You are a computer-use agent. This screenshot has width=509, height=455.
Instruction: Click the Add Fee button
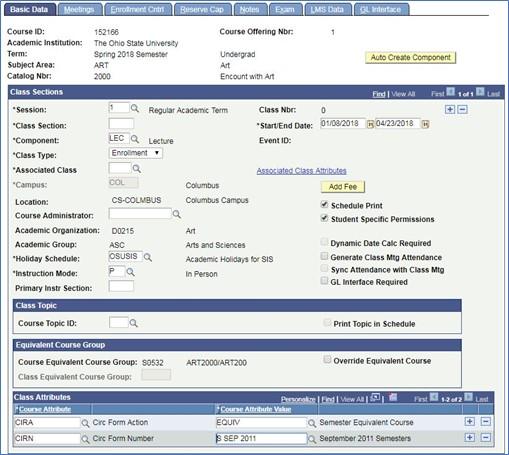click(343, 187)
